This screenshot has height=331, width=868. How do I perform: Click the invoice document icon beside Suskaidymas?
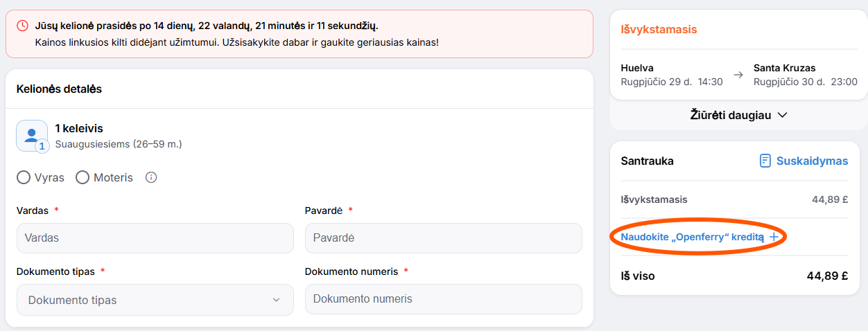(765, 161)
